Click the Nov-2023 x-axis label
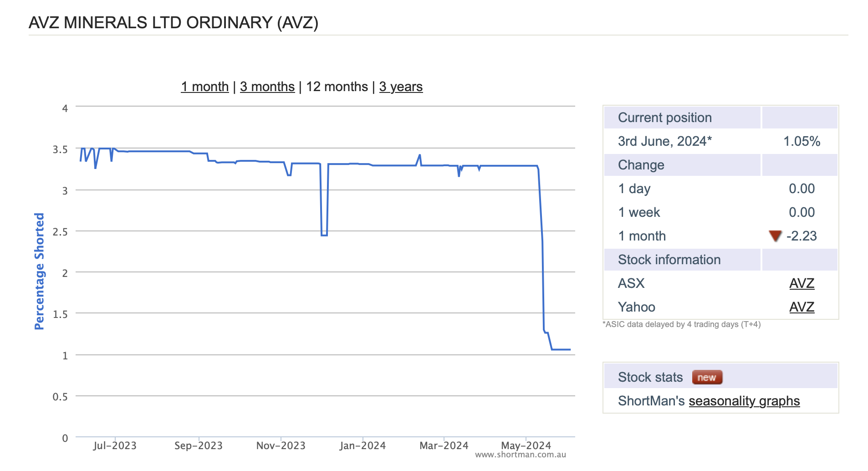The width and height of the screenshot is (868, 471). point(281,445)
